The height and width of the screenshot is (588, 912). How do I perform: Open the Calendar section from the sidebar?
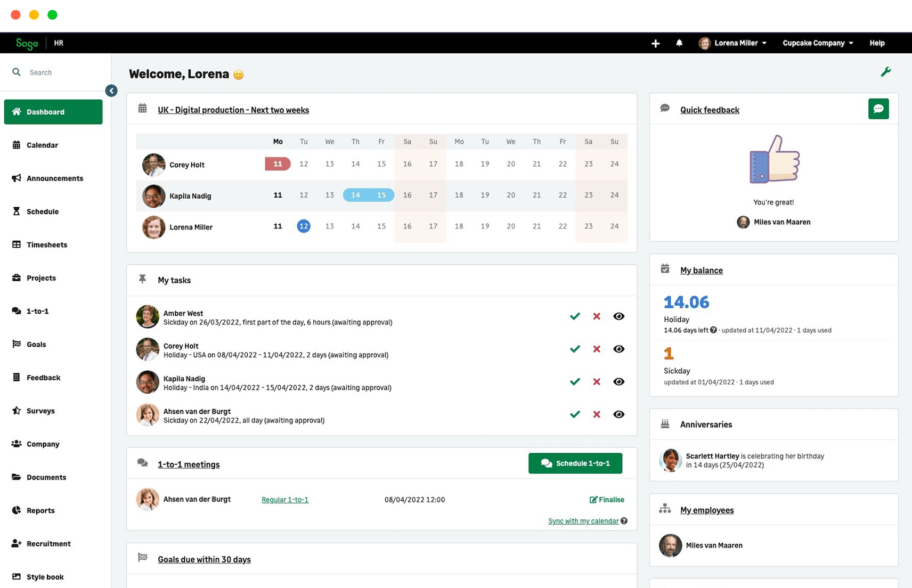pyautogui.click(x=42, y=145)
